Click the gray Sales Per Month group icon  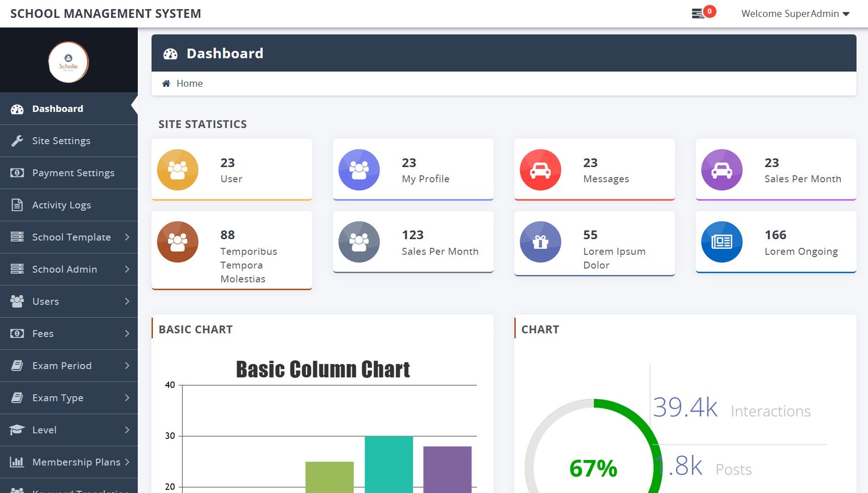[359, 242]
